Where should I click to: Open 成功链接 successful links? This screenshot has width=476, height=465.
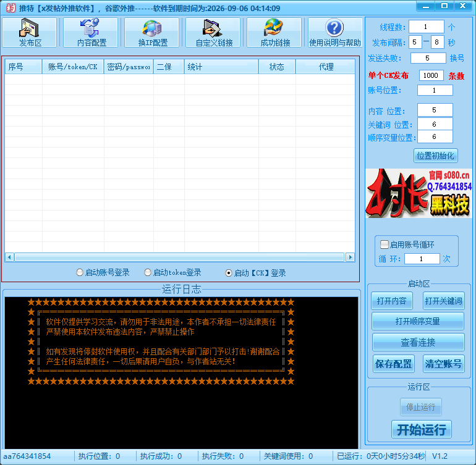[x=274, y=33]
